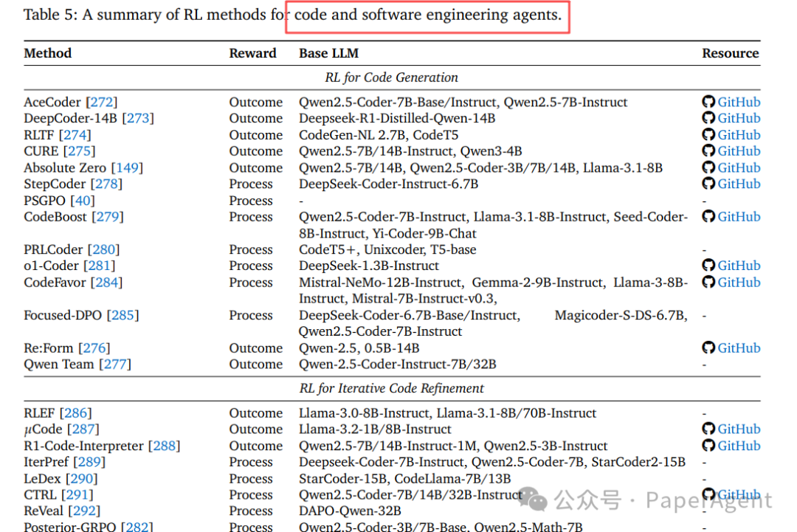Follow citation [285] next to Focused-DPO
This screenshot has width=797, height=532.
(x=123, y=316)
